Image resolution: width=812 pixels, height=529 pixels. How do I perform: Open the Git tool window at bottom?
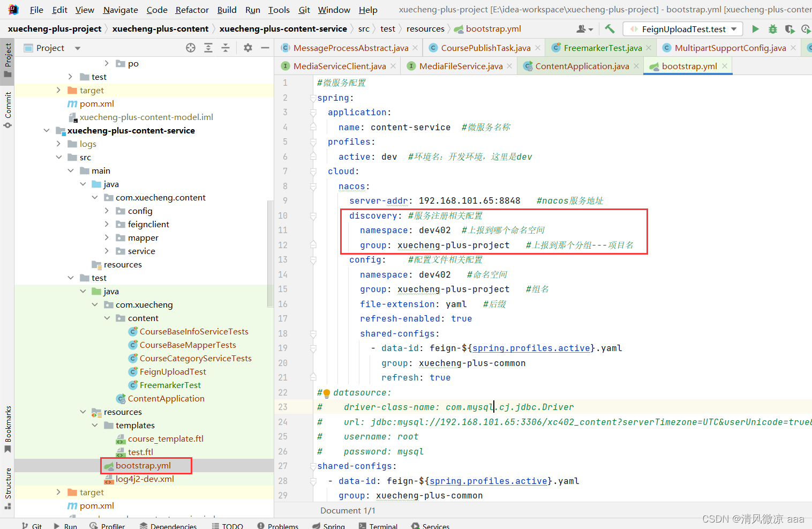(32, 526)
